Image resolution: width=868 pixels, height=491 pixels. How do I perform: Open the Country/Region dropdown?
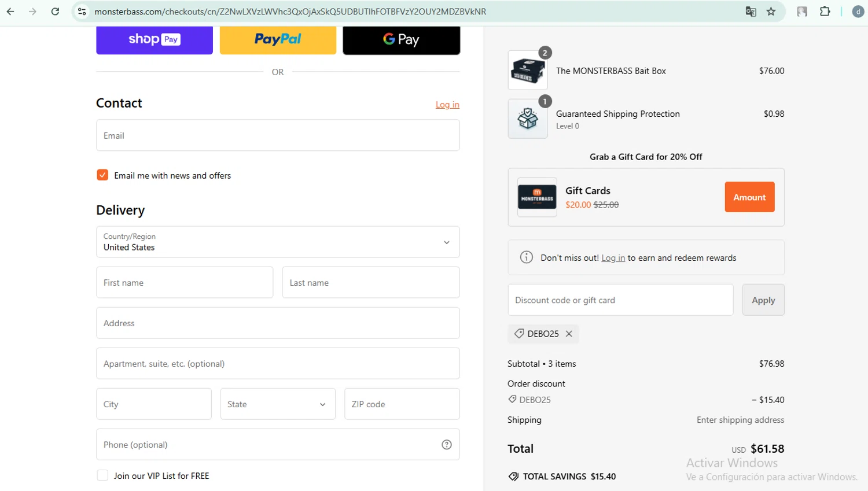278,242
